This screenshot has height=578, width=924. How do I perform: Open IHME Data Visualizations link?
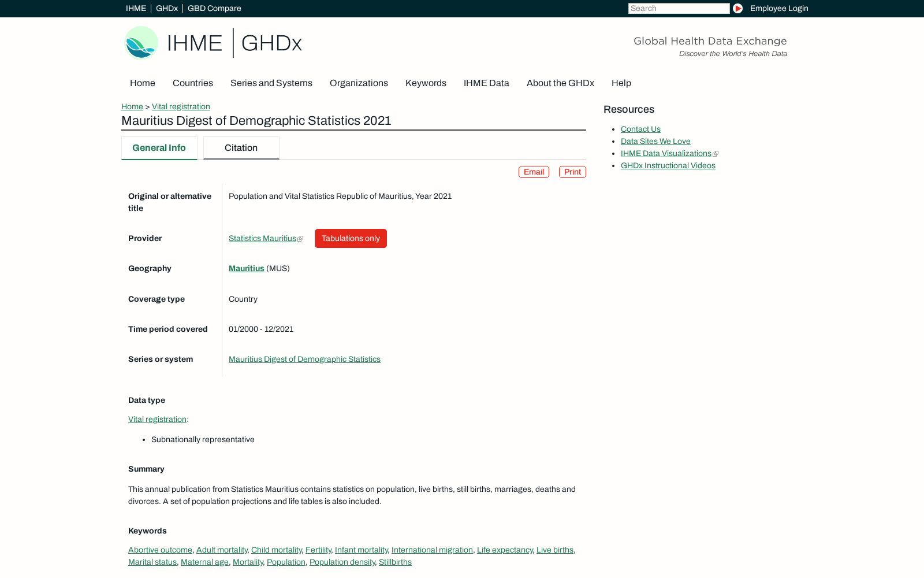(x=666, y=154)
